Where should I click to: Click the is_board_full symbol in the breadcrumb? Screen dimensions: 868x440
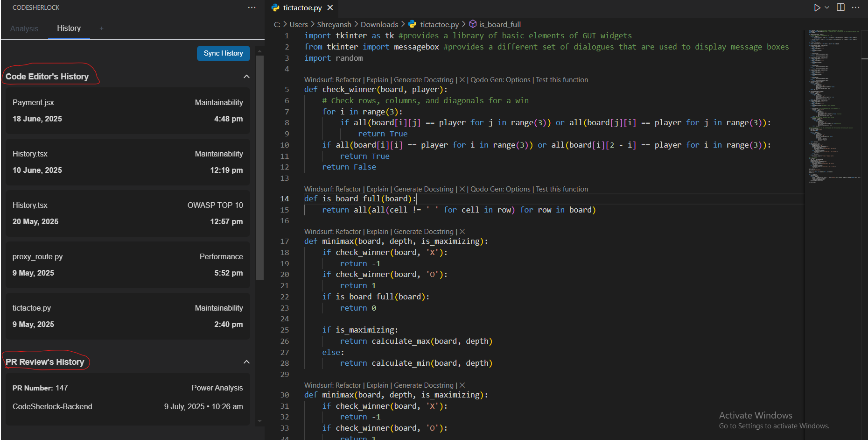click(x=499, y=24)
